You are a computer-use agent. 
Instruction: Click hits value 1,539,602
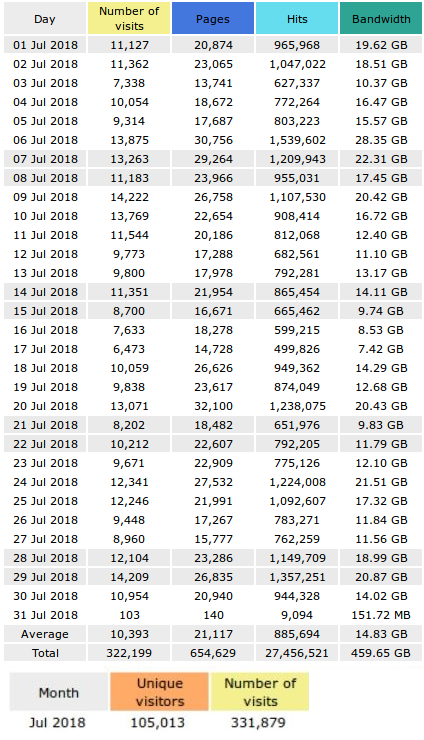click(x=297, y=140)
